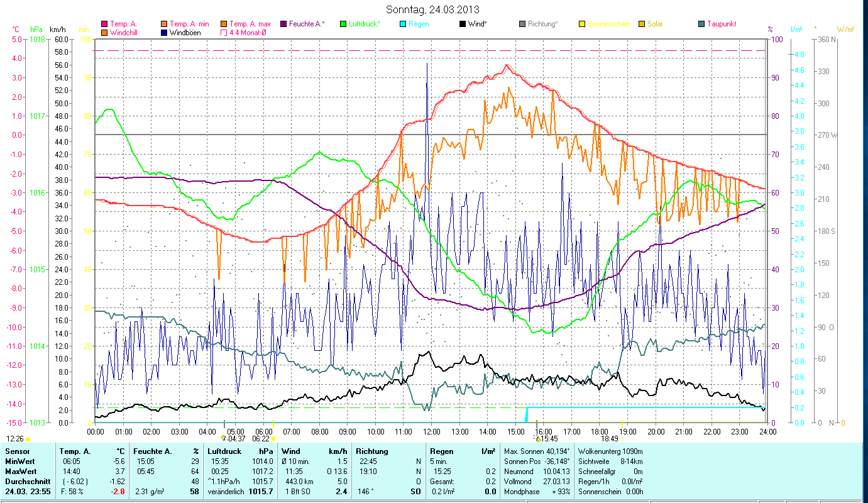This screenshot has width=868, height=503.
Task: Click the 18:49 sunset time label
Action: [x=610, y=438]
